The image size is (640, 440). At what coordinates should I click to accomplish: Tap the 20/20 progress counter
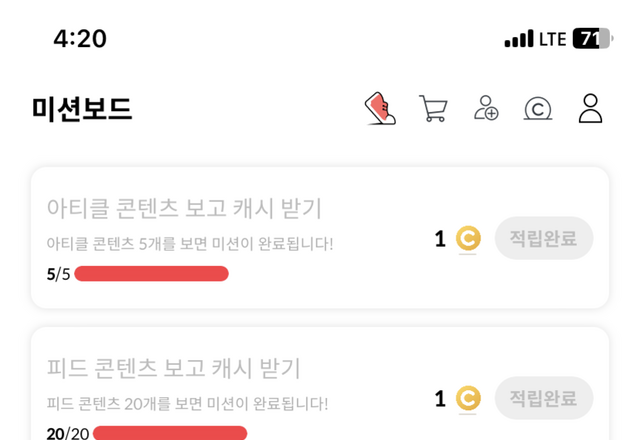[68, 434]
